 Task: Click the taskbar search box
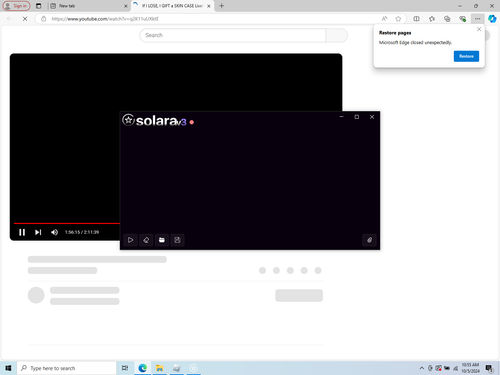click(x=67, y=368)
